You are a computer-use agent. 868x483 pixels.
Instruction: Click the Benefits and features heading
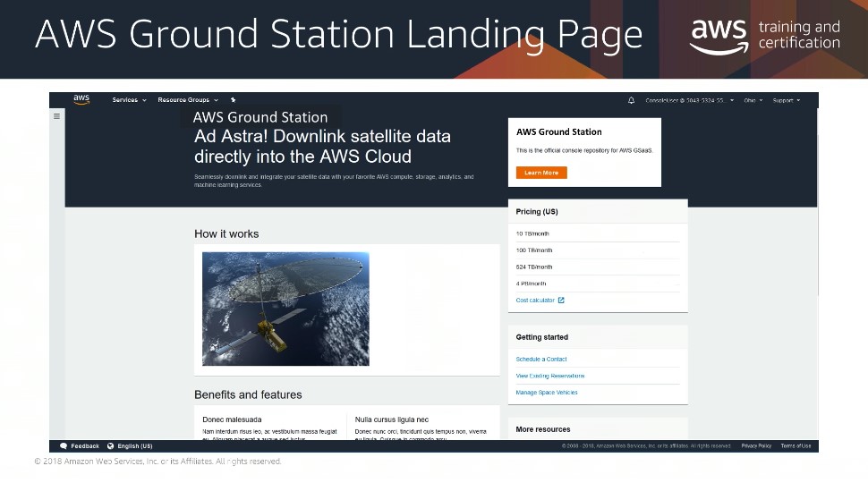click(248, 394)
